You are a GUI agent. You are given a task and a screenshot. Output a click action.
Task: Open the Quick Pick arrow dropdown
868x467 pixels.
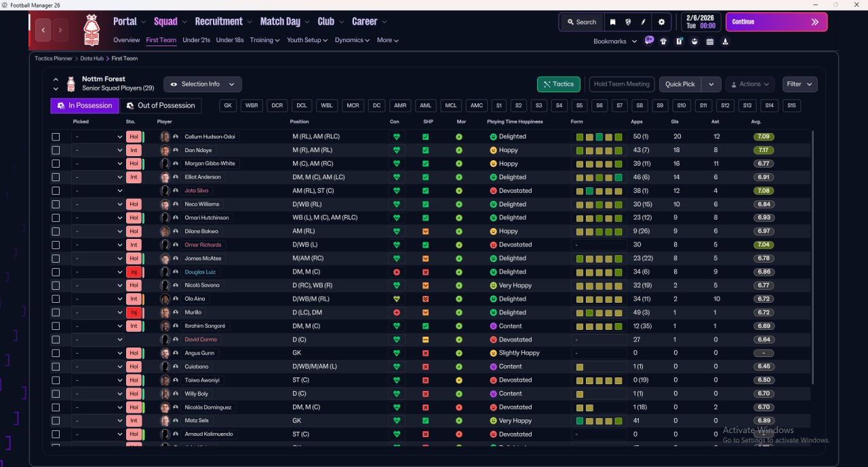tap(711, 84)
